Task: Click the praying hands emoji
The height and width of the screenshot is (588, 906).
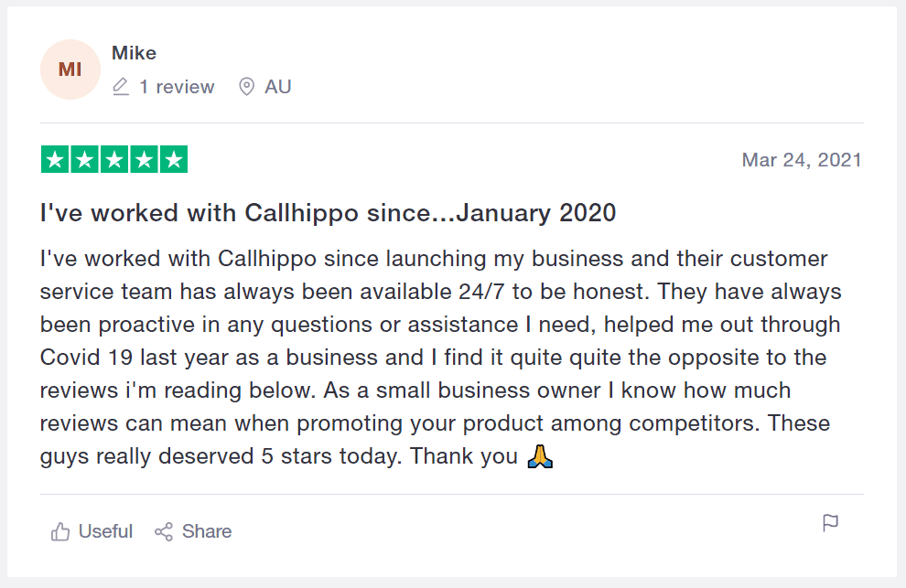Action: tap(540, 456)
